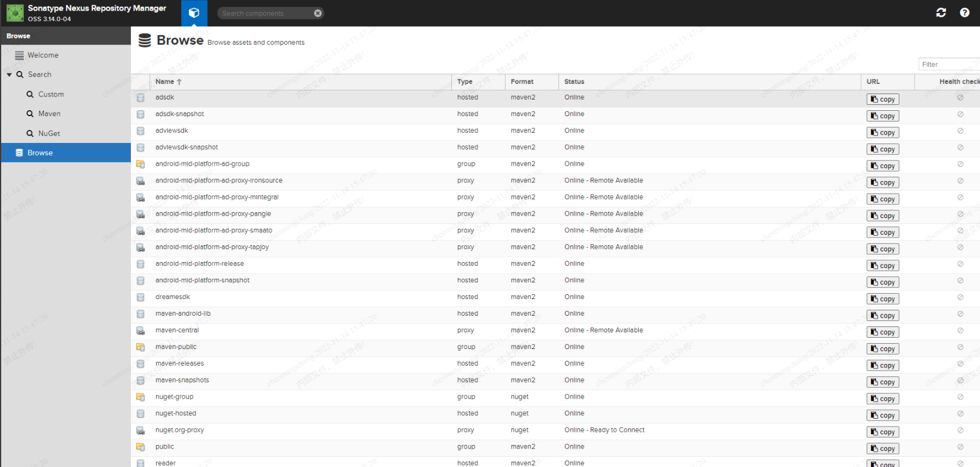Select NuGet search in sidebar
Viewport: 980px width, 467px height.
[x=49, y=133]
